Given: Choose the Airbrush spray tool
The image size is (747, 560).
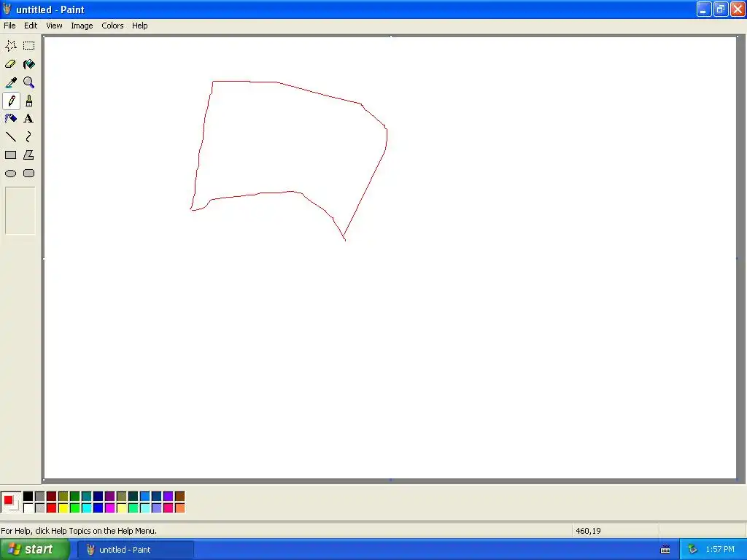Looking at the screenshot, I should [x=10, y=119].
